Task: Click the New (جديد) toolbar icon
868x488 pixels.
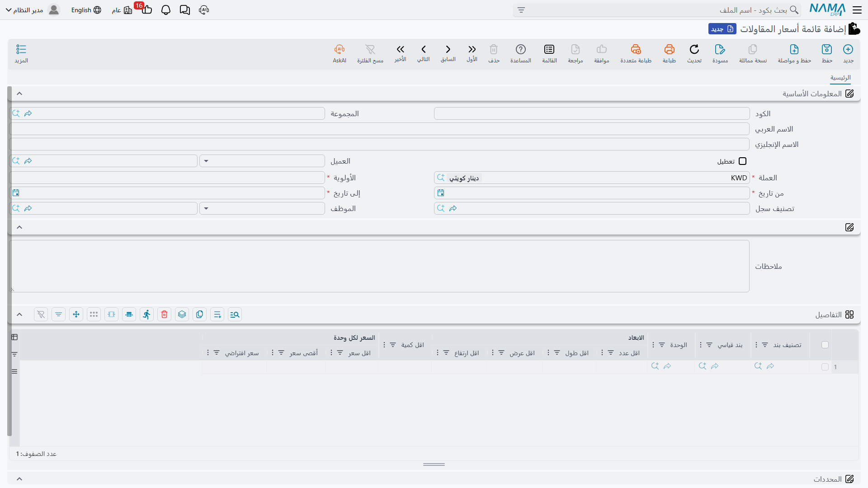Action: coord(848,49)
